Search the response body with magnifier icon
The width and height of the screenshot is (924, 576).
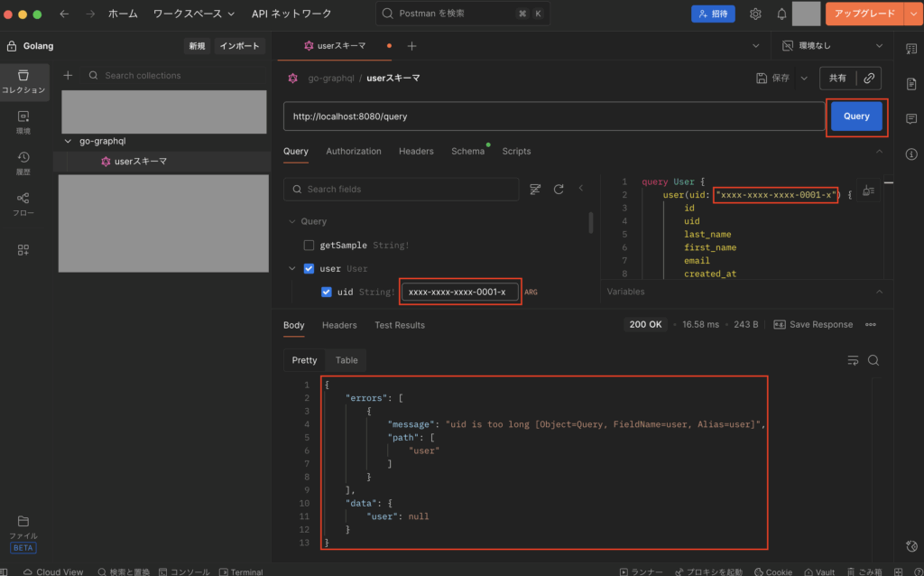point(873,360)
